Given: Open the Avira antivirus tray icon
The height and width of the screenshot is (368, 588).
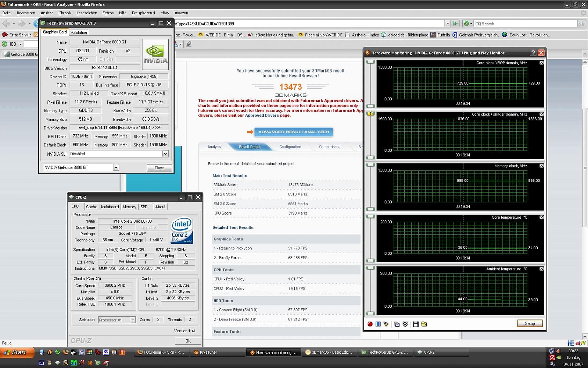Looking at the screenshot, I should (x=552, y=357).
